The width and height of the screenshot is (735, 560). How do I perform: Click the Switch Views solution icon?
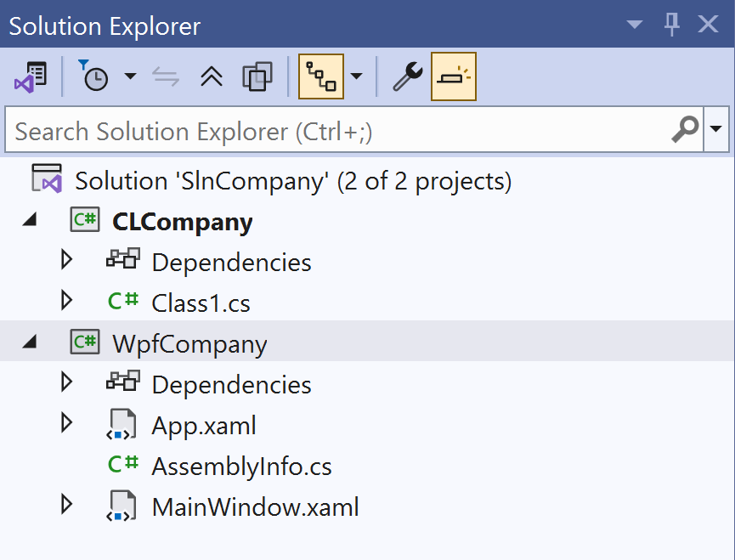pos(30,76)
